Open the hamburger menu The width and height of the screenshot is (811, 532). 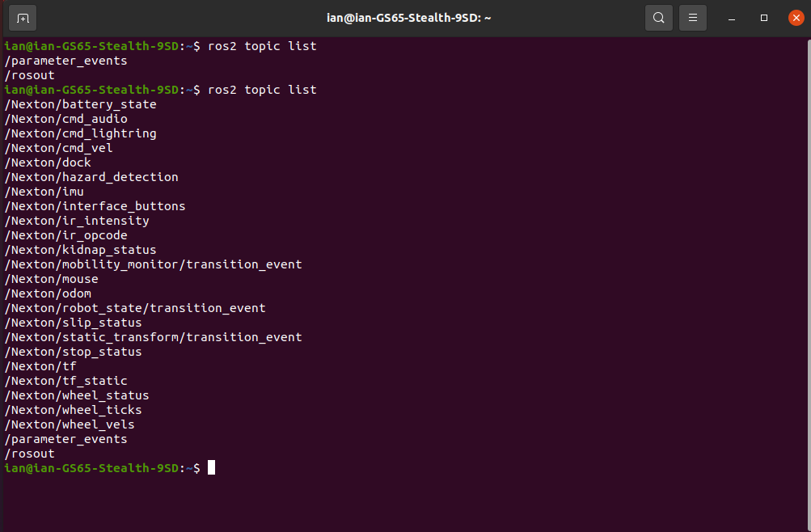693,18
